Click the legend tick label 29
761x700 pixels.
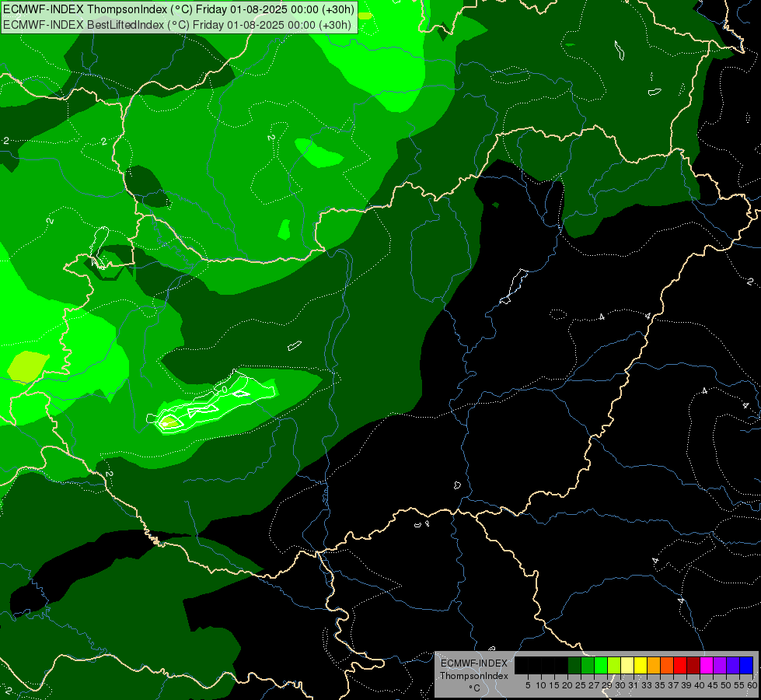608,685
